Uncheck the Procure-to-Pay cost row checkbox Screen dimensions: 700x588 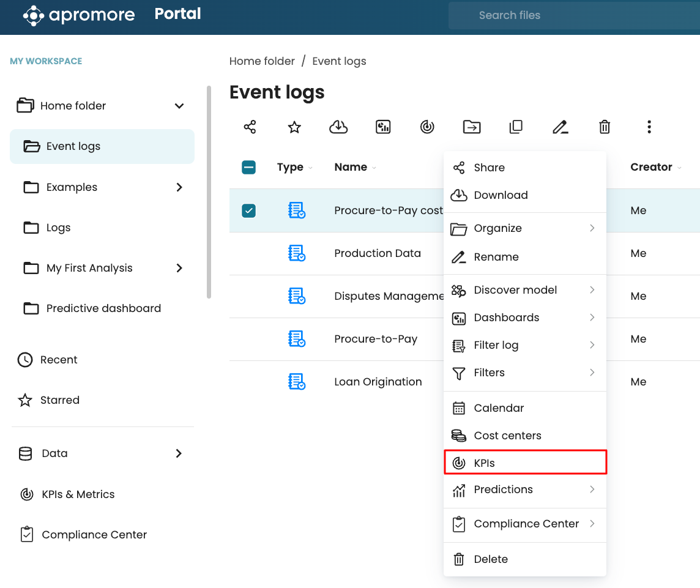248,210
